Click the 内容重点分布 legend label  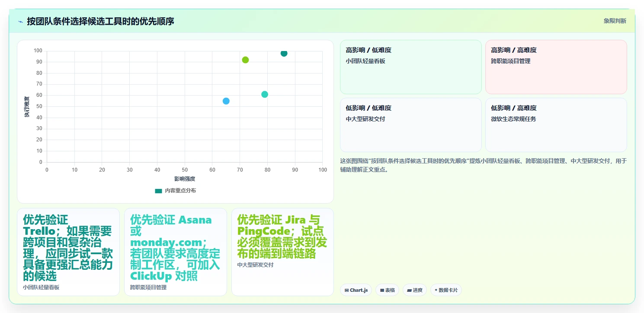pos(180,191)
